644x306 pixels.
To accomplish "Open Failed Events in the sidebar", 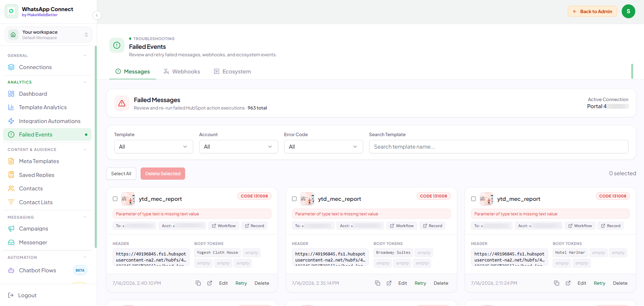I will click(x=47, y=134).
